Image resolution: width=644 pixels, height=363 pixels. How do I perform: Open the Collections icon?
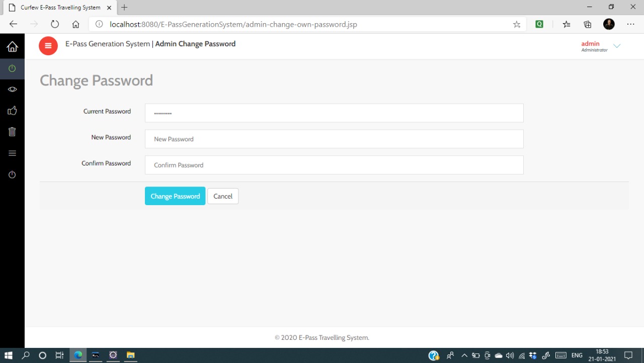[x=587, y=24]
